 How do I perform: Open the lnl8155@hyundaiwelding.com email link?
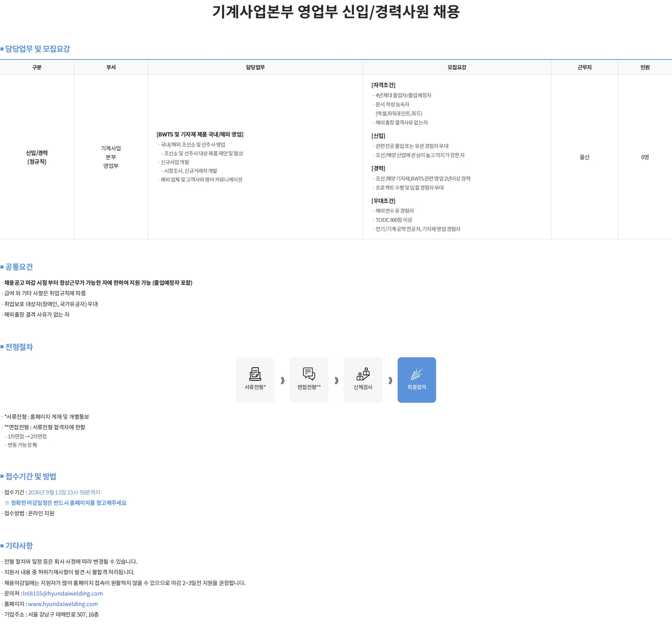[63, 593]
